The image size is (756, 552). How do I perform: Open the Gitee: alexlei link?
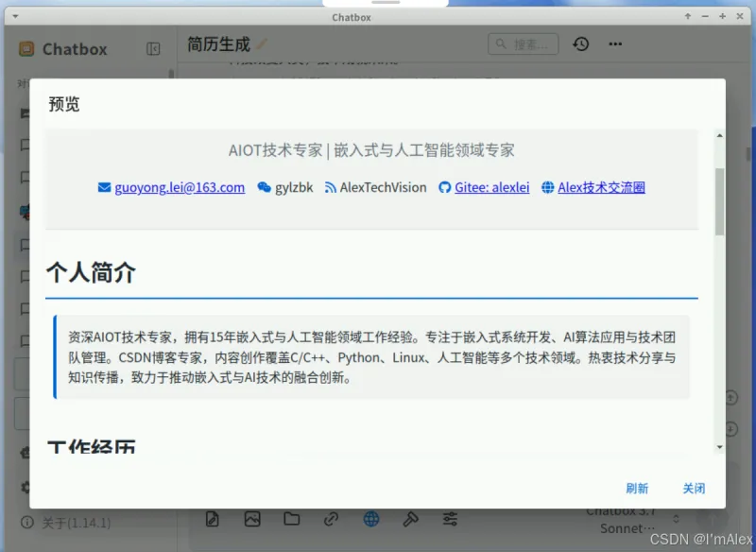pyautogui.click(x=490, y=187)
